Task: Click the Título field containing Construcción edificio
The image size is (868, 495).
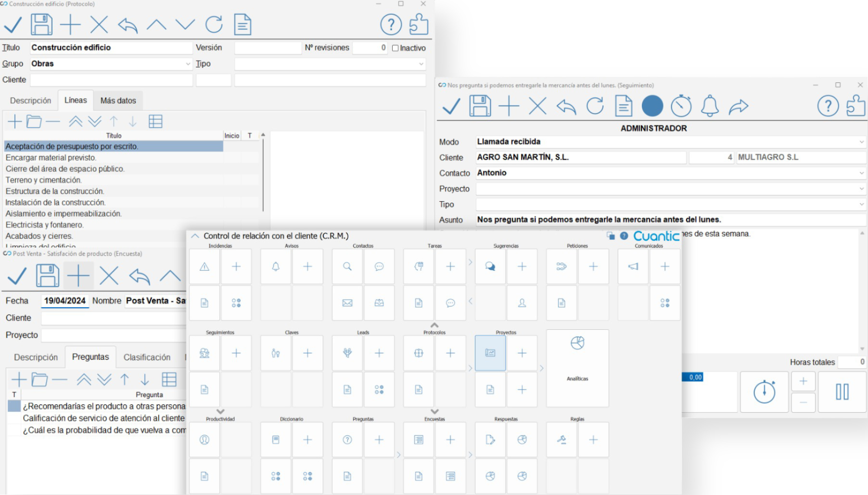Action: click(111, 48)
